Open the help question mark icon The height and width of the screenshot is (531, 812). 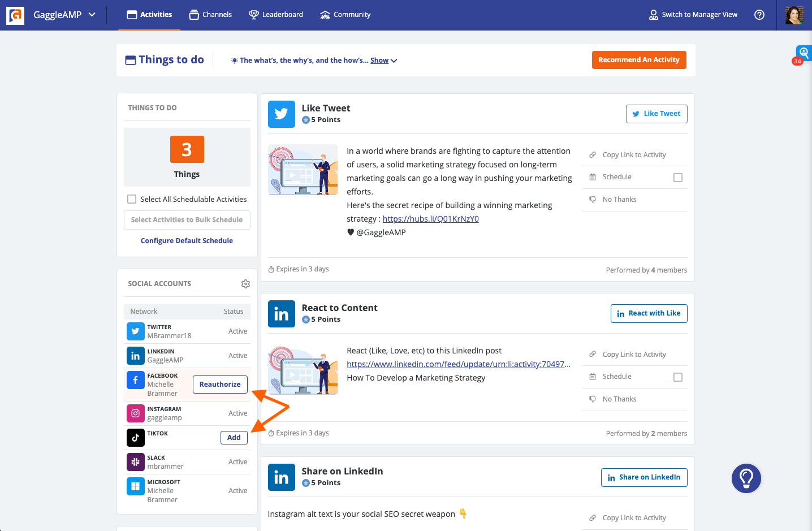759,15
